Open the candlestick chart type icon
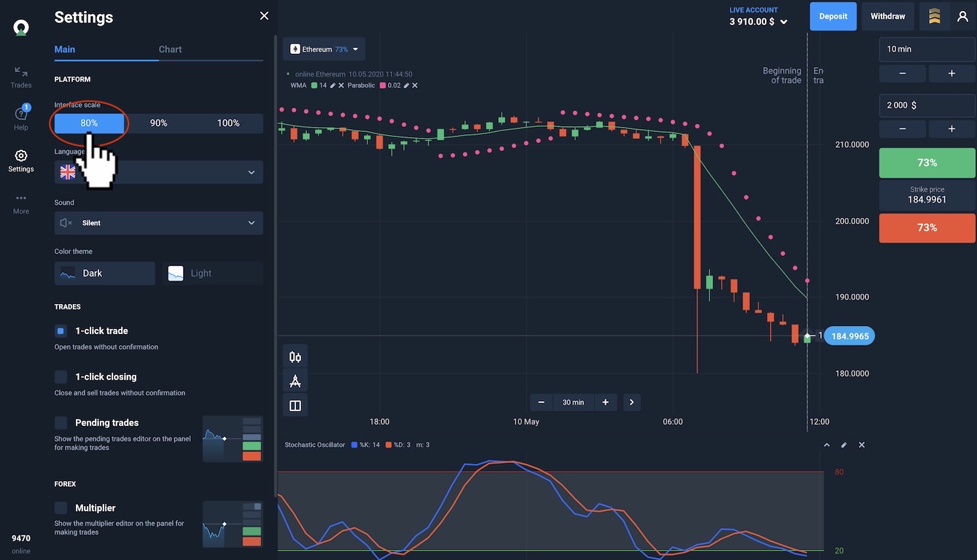Image resolution: width=977 pixels, height=560 pixels. [295, 357]
